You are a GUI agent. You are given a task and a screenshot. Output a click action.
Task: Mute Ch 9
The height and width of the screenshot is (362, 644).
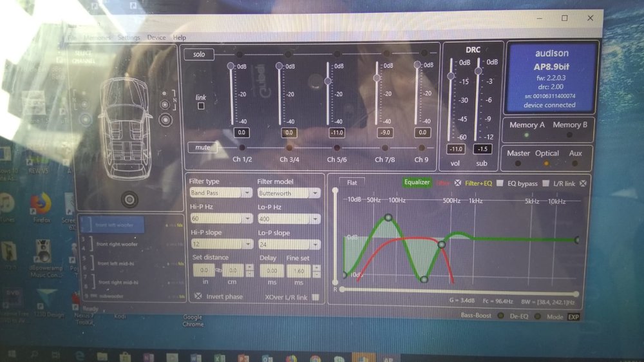(421, 147)
